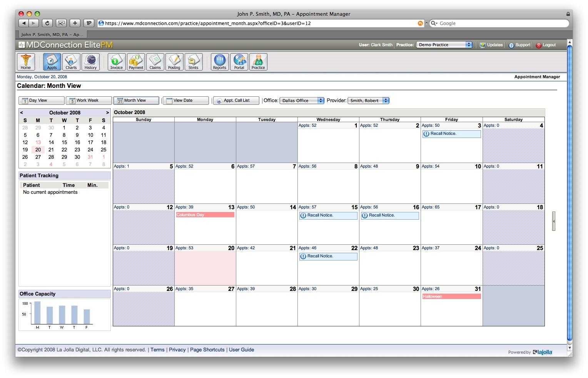Select the John P. Smith browser tab

tap(52, 34)
